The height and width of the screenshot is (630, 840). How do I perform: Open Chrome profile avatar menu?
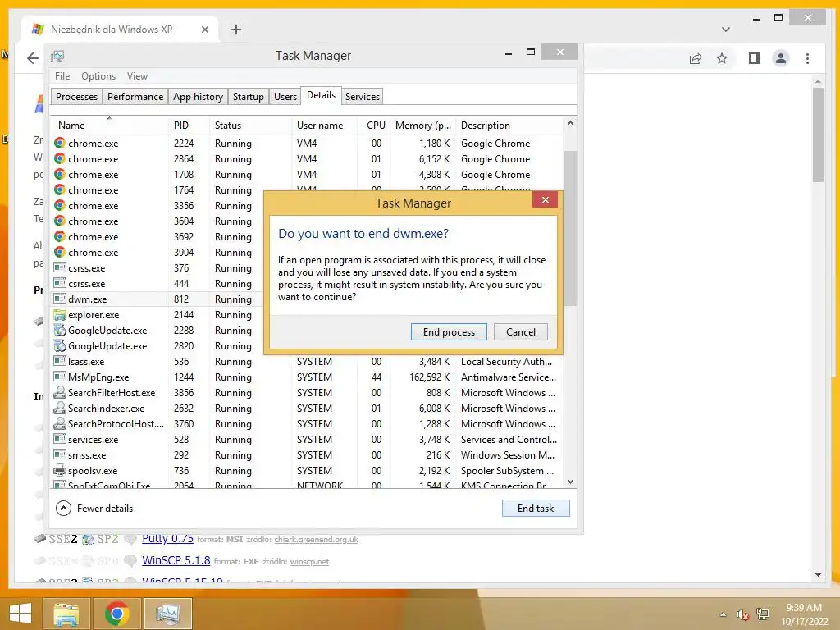tap(781, 58)
